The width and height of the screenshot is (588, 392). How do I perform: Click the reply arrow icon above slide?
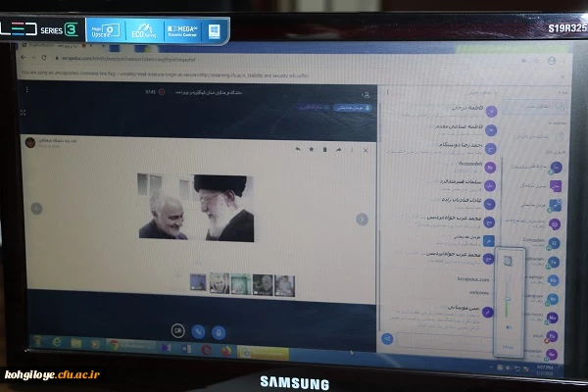click(298, 149)
